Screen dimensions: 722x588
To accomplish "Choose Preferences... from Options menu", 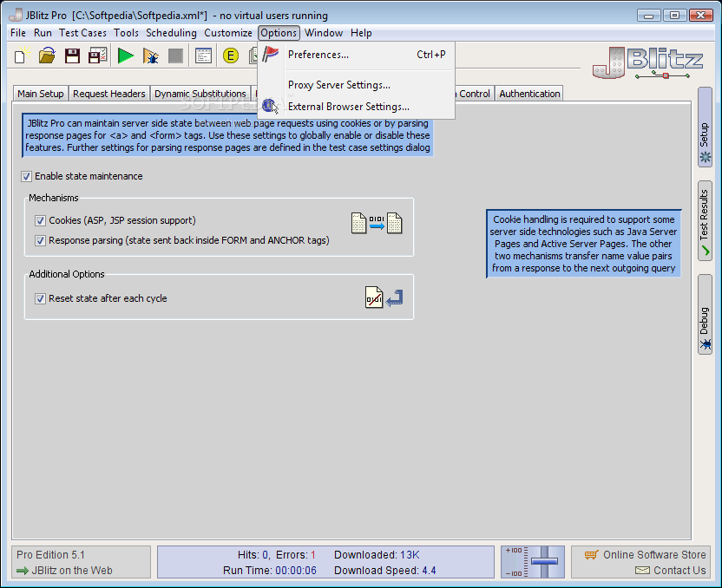I will point(357,55).
